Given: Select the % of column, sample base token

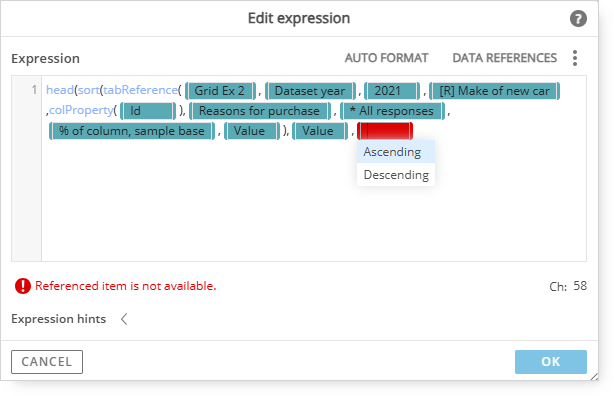Looking at the screenshot, I should (132, 131).
